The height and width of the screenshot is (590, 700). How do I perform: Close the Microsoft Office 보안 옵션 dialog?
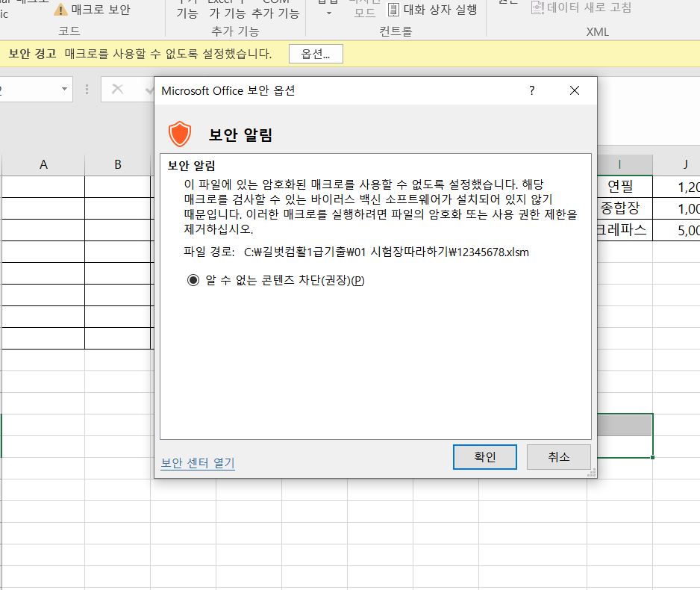[x=574, y=90]
